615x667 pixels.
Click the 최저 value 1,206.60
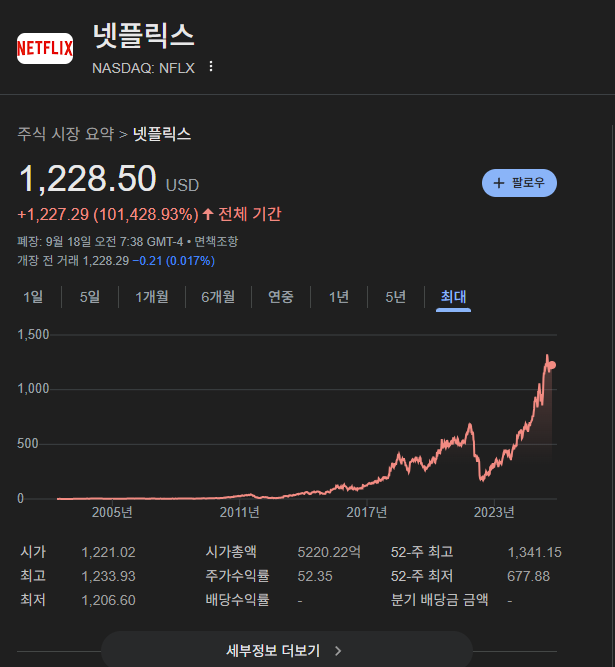(108, 600)
